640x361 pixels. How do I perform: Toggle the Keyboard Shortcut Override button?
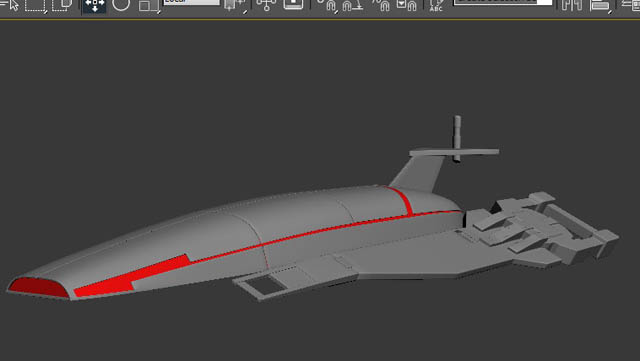293,4
